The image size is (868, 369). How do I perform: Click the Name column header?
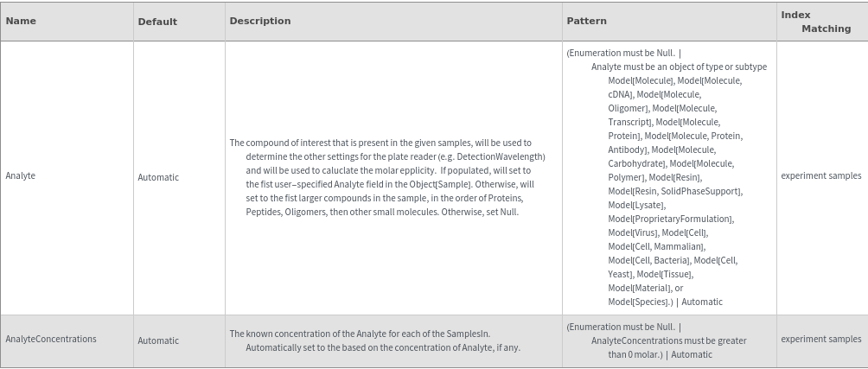click(x=21, y=21)
